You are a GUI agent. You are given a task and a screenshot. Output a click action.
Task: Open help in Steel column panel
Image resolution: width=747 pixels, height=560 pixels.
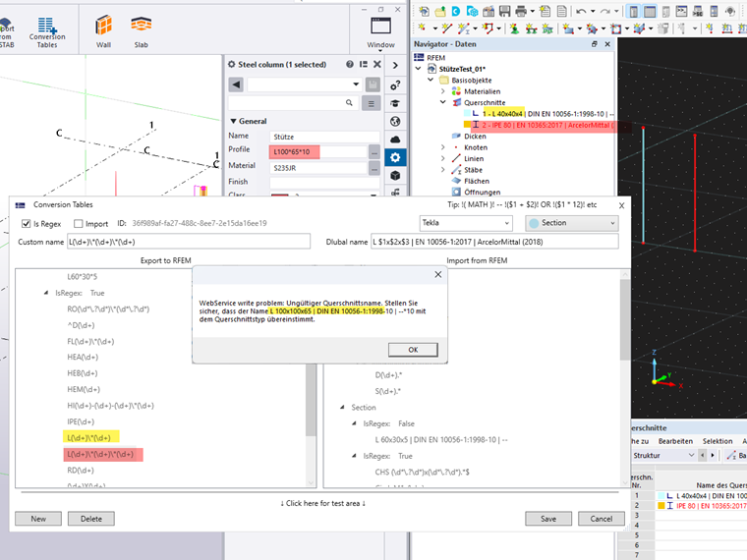click(350, 64)
